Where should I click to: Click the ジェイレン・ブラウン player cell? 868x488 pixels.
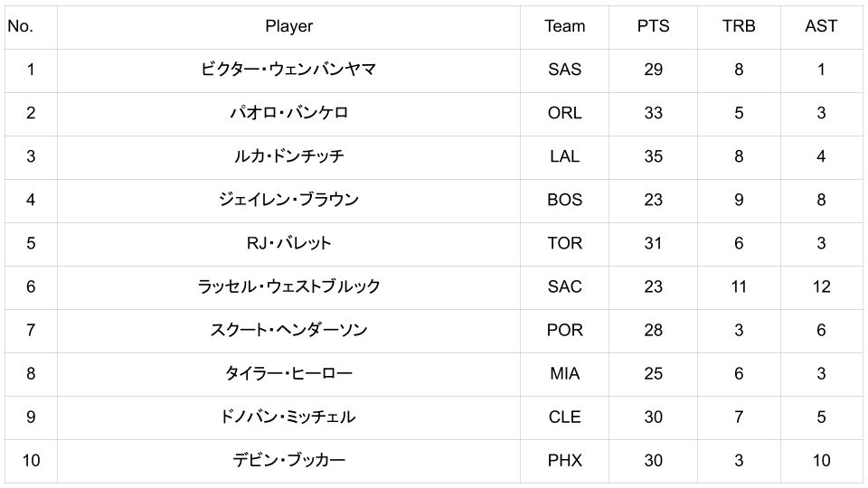(288, 200)
